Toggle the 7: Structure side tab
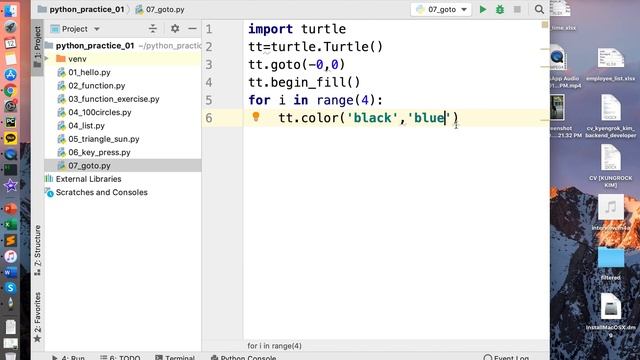The width and height of the screenshot is (640, 360). (37, 250)
